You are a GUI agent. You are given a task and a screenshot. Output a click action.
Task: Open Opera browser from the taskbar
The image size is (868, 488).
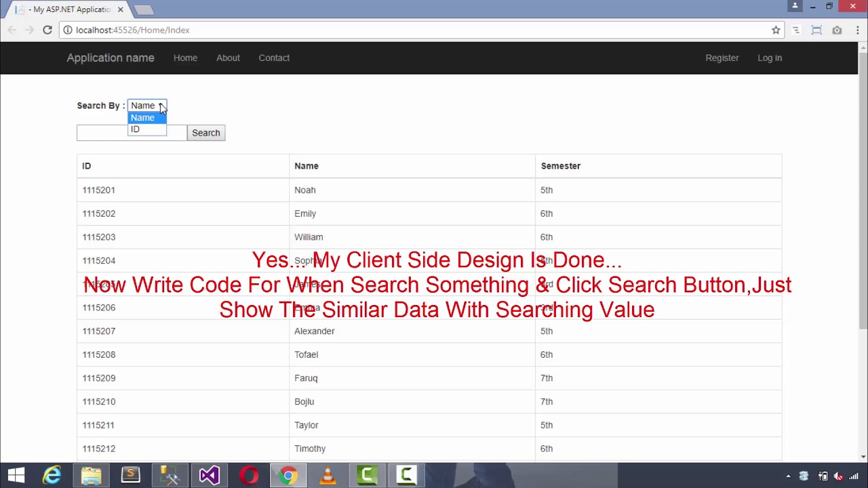click(x=249, y=475)
